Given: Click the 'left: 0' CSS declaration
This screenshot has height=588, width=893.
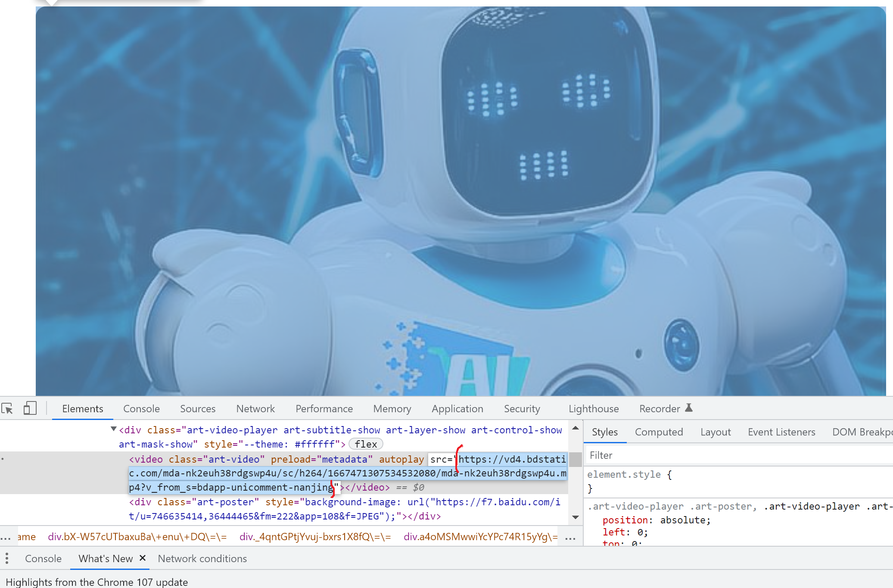Looking at the screenshot, I should pyautogui.click(x=625, y=532).
